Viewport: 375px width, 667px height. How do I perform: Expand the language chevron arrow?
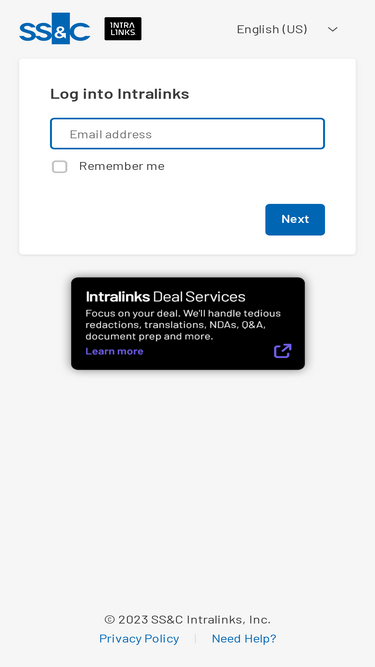click(x=332, y=29)
